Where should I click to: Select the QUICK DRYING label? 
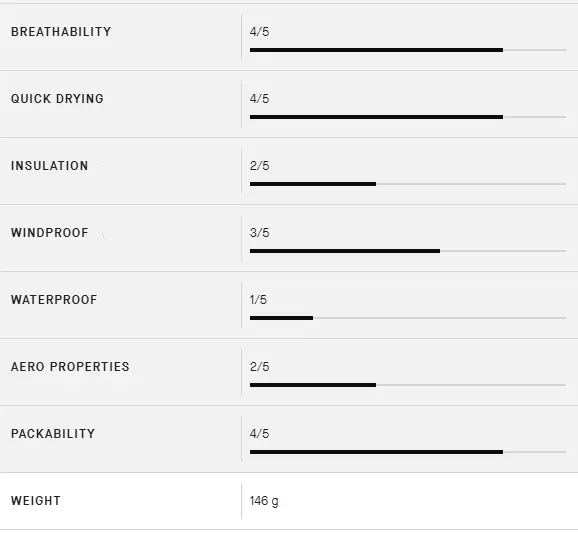(57, 99)
